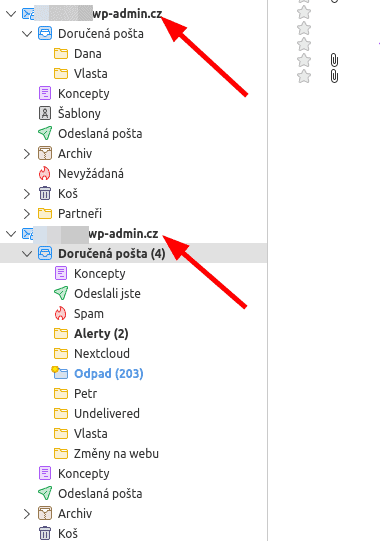Open Koncepty listed below Změny na webu
This screenshot has width=380, height=541.
click(84, 474)
